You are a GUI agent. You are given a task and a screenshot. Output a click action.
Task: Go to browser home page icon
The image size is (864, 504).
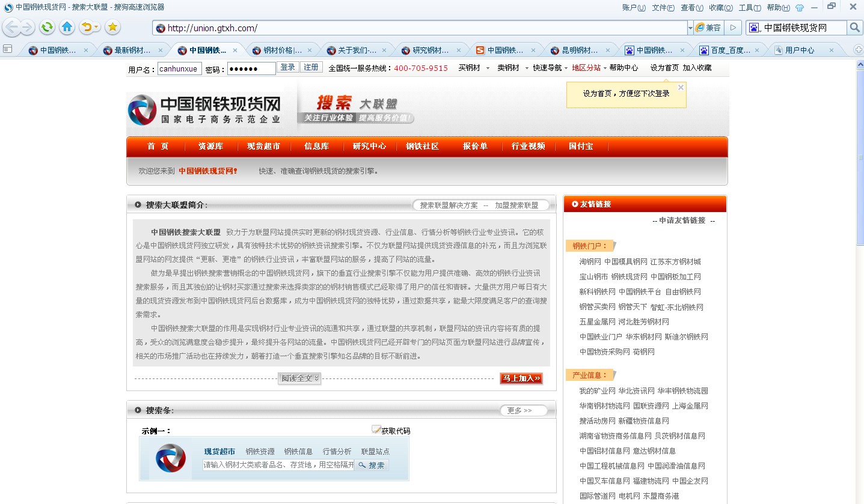[x=67, y=27]
